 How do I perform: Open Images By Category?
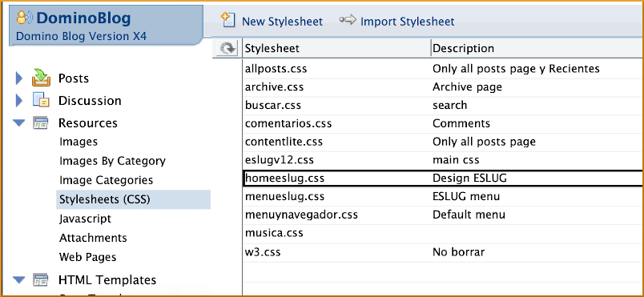pos(112,161)
